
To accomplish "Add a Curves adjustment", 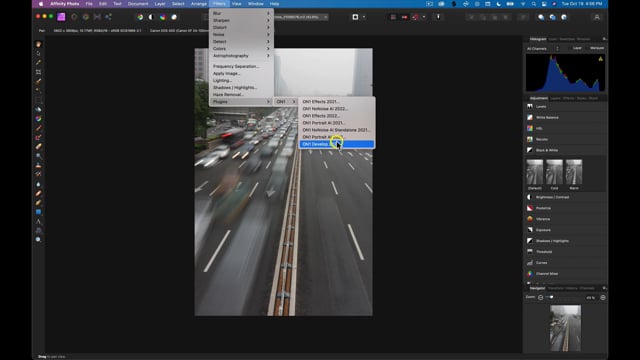I will point(566,263).
